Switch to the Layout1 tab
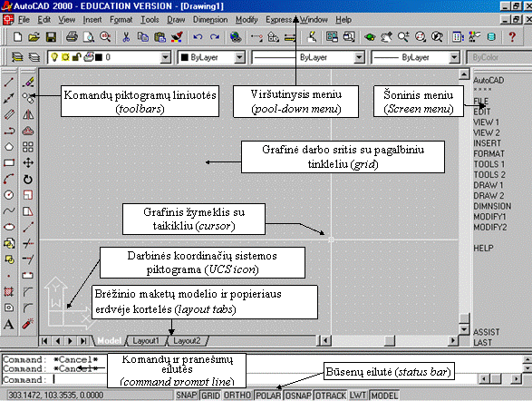The width and height of the screenshot is (532, 401). [x=146, y=340]
